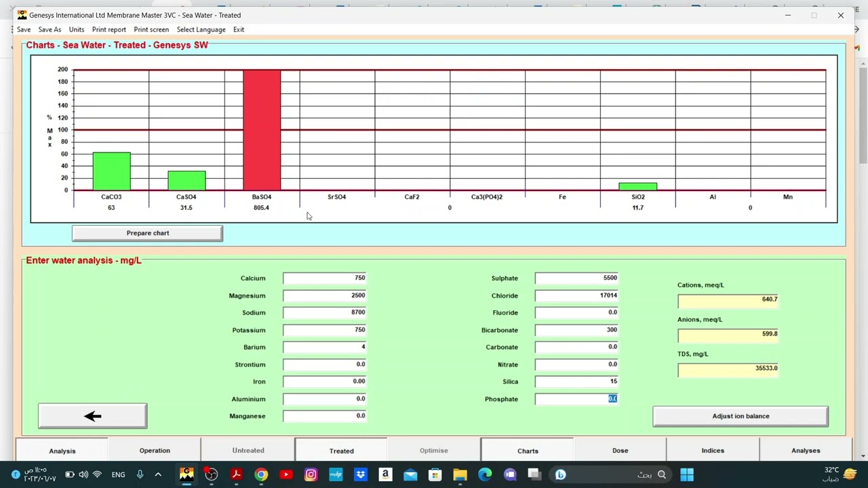
Task: Click the taskbar search magnifier icon
Action: pyautogui.click(x=662, y=474)
